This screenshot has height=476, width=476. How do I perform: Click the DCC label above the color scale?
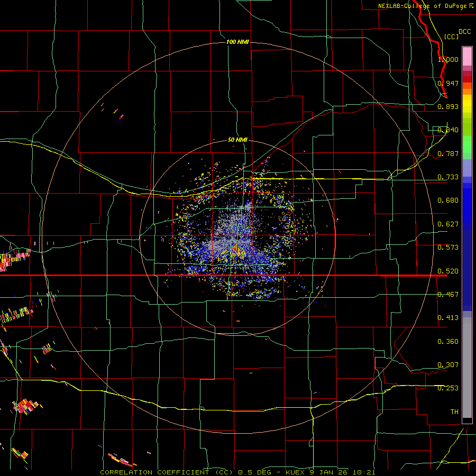click(x=464, y=32)
